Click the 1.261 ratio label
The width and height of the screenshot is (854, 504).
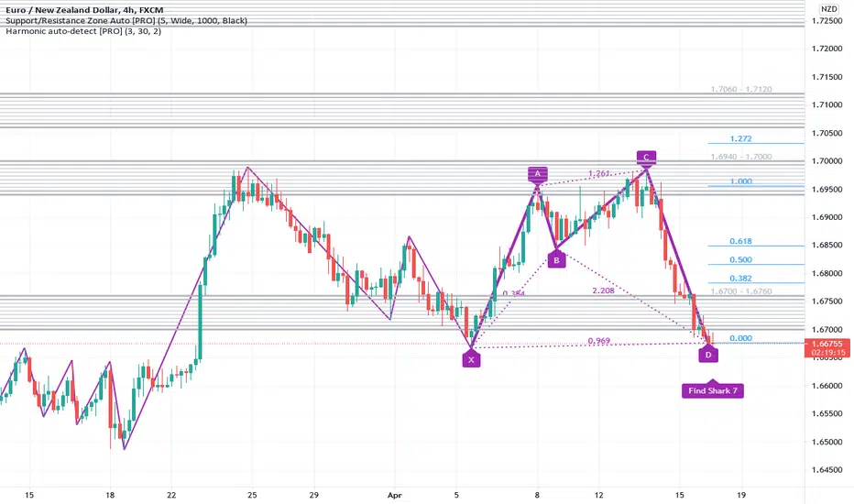click(x=599, y=174)
